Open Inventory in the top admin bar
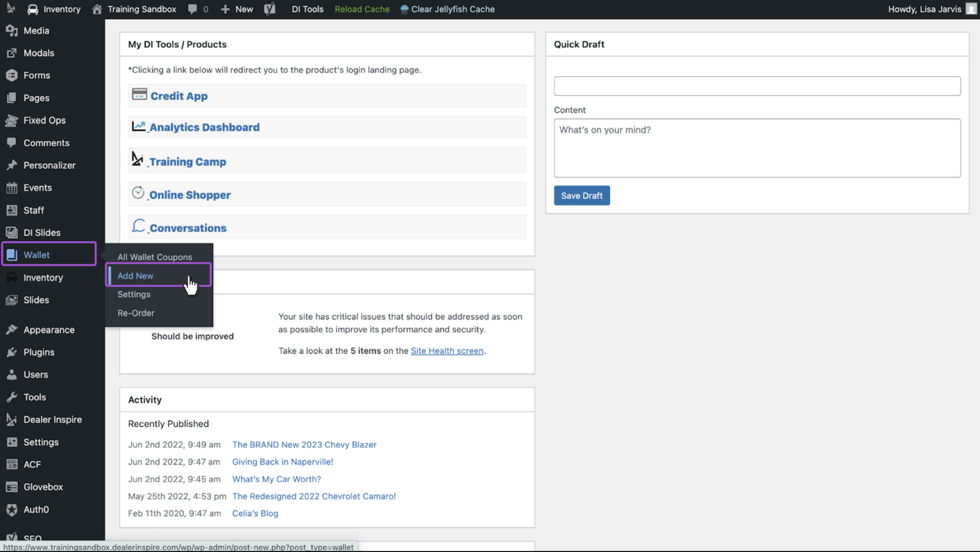This screenshot has width=980, height=552. (54, 9)
